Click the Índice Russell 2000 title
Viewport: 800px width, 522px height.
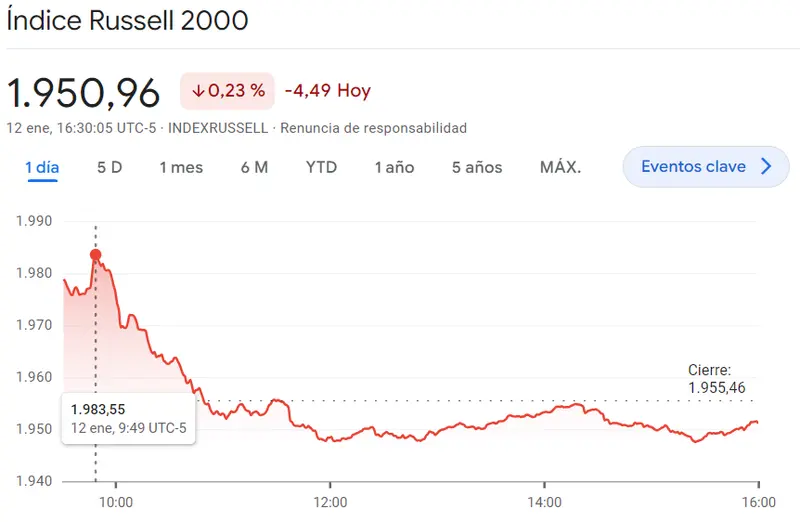click(127, 21)
